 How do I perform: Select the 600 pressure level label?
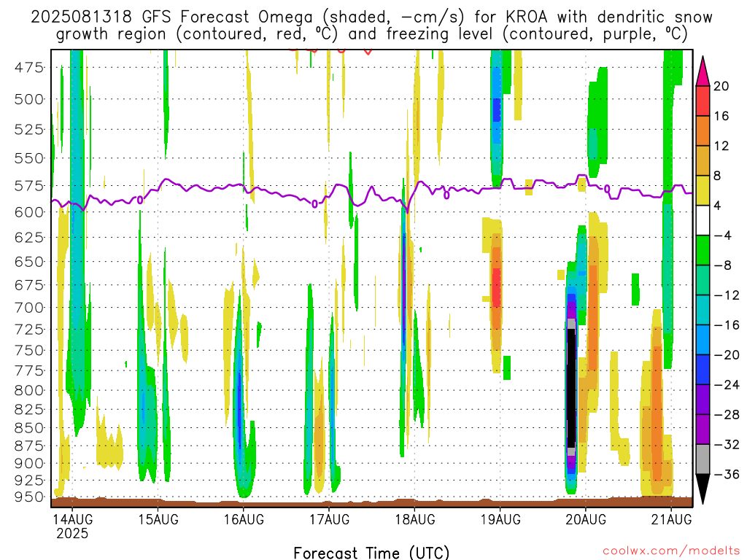(29, 212)
